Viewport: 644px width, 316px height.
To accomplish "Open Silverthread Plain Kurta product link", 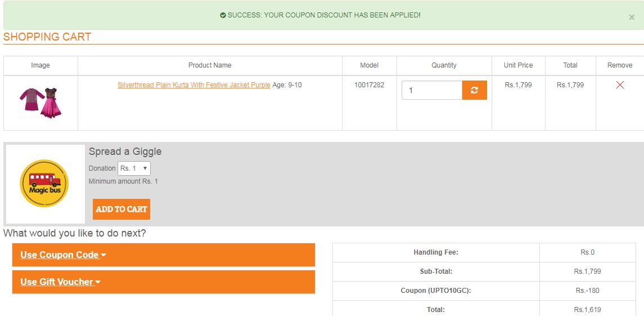I will [194, 85].
